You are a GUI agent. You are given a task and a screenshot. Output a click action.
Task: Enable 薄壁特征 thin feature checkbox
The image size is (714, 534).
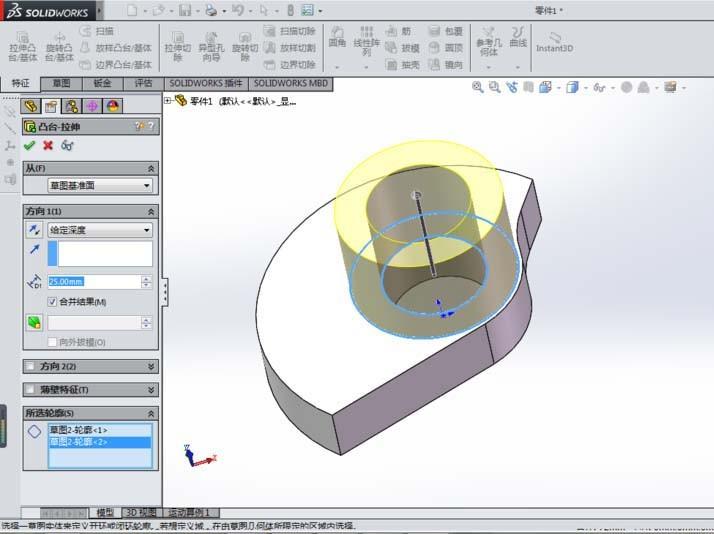pos(30,389)
